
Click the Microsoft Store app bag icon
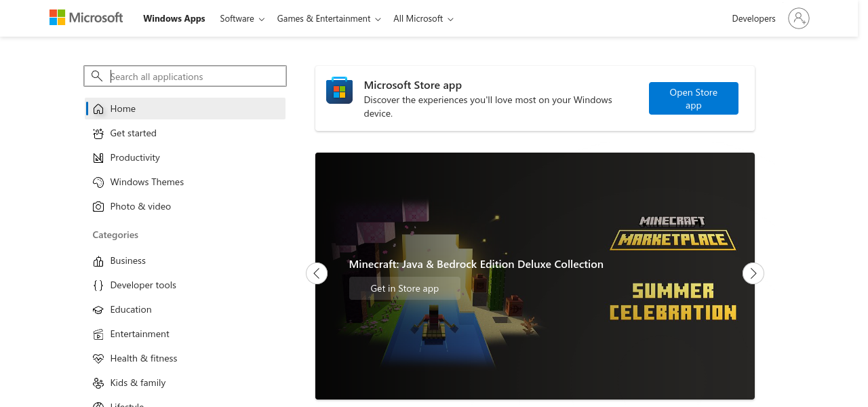point(339,91)
